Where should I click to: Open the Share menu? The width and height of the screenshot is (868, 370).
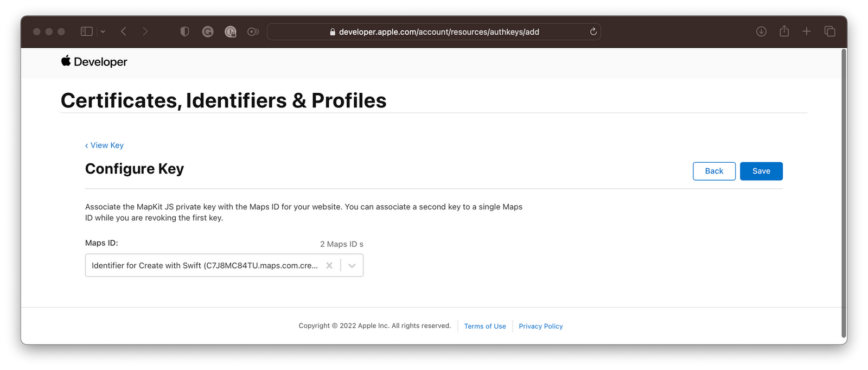pyautogui.click(x=784, y=31)
